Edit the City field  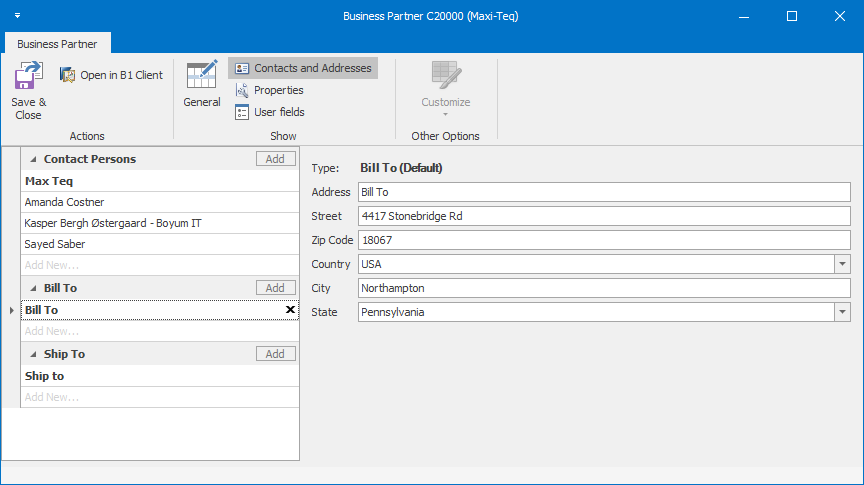pos(604,288)
